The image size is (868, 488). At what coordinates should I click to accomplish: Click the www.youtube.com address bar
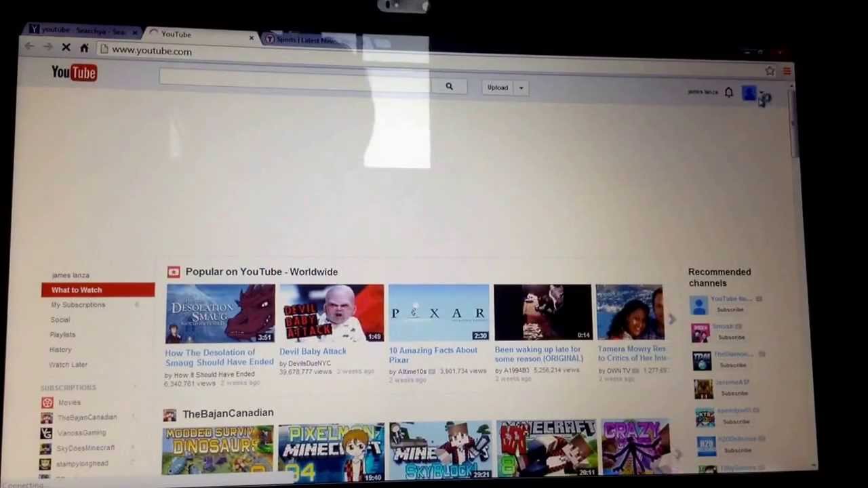[151, 51]
